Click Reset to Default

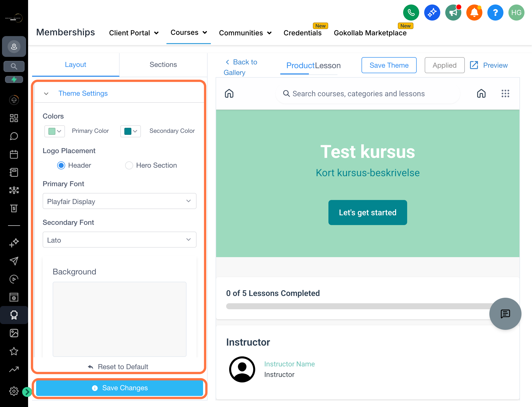tap(118, 367)
